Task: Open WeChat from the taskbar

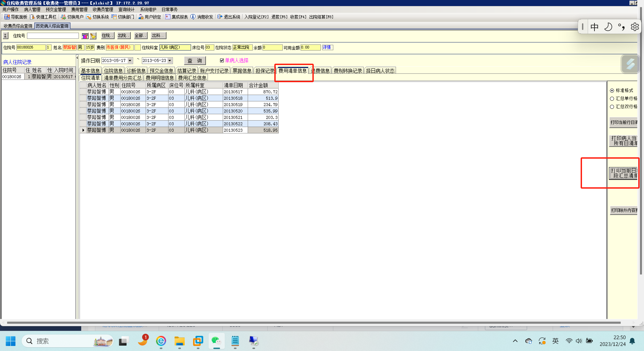Action: [x=216, y=341]
